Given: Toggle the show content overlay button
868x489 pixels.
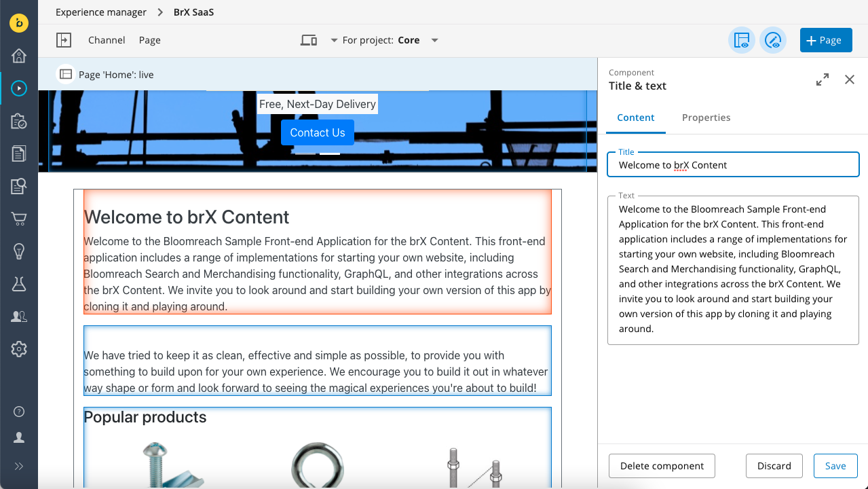Looking at the screenshot, I should pos(773,40).
